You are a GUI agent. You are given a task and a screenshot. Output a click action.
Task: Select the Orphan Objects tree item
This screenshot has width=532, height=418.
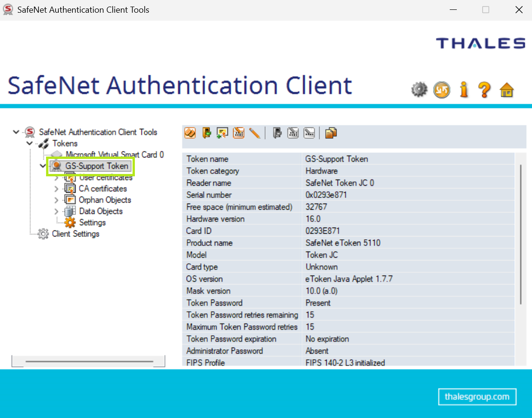[x=105, y=200]
